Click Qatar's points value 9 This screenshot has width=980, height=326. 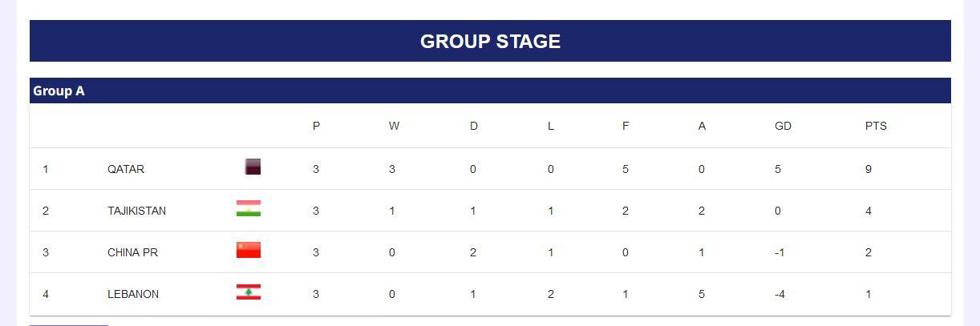869,169
